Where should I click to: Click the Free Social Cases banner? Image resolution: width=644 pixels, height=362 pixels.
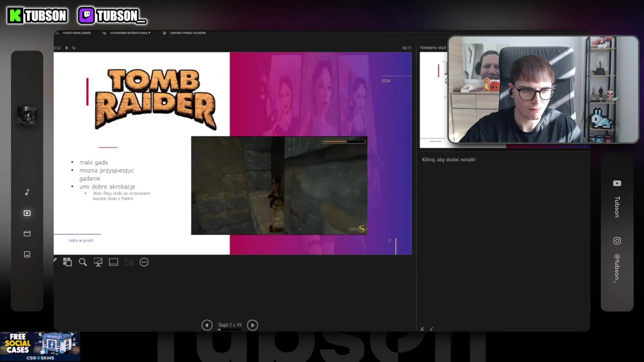[40, 346]
